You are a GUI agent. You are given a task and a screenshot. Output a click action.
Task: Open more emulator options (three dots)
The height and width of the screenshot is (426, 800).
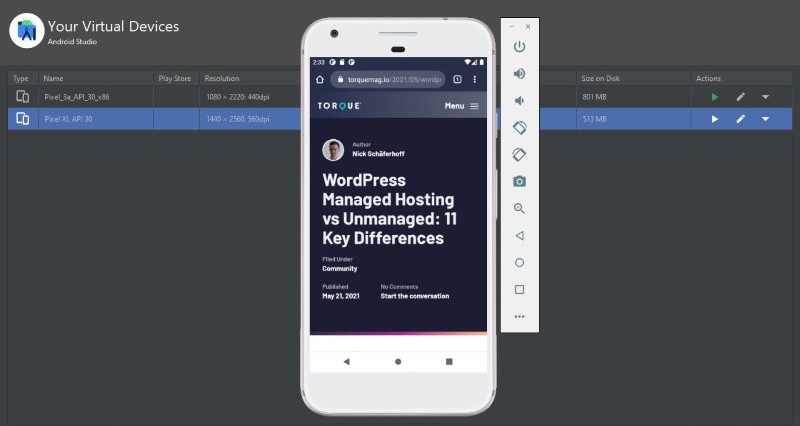519,316
